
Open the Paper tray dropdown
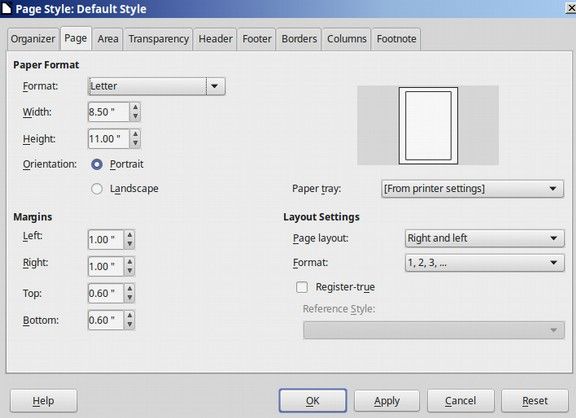(472, 189)
